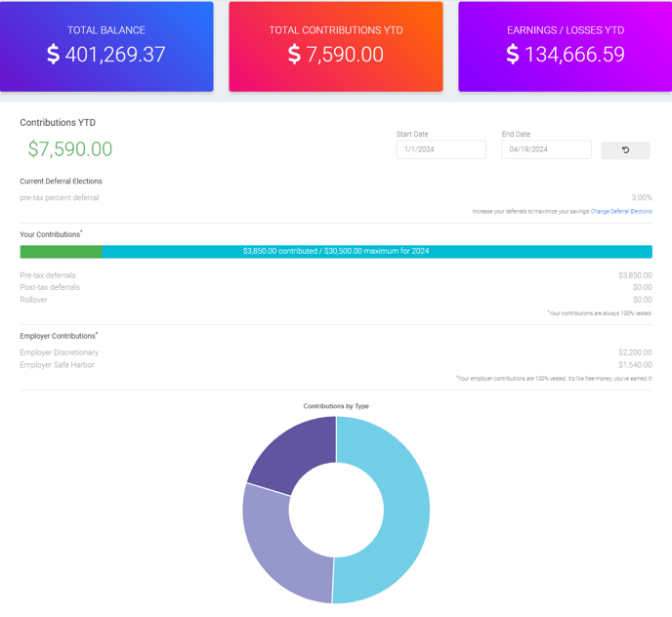Viewport: 672px width, 617px height.
Task: Select the lavender donut chart segment
Action: 278,542
